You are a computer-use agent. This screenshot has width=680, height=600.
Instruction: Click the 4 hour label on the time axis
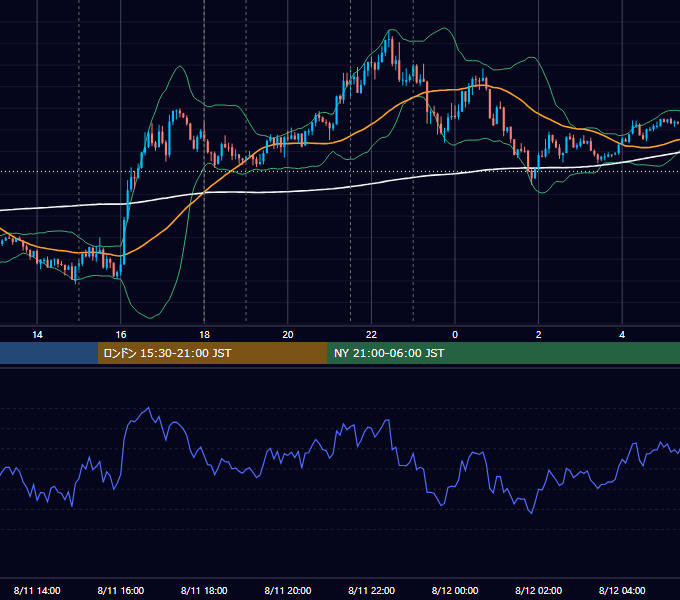click(622, 335)
